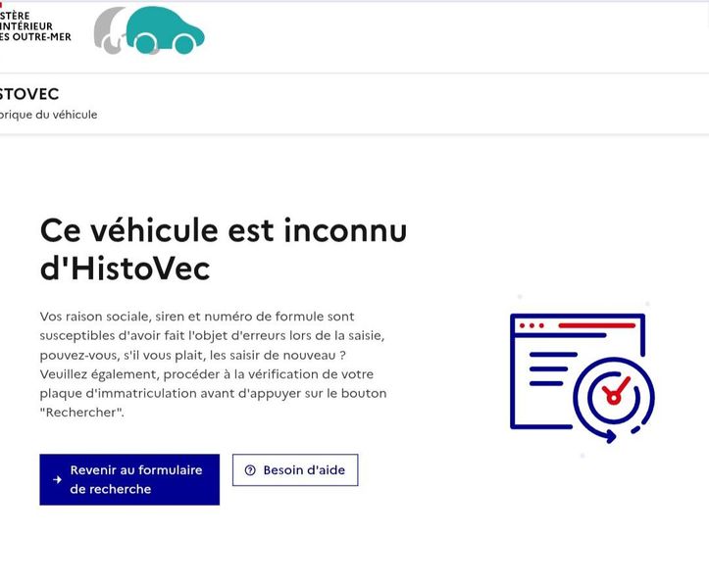Click the HISTOVEC site title
Image resolution: width=709 pixels, height=588 pixels.
(x=29, y=94)
